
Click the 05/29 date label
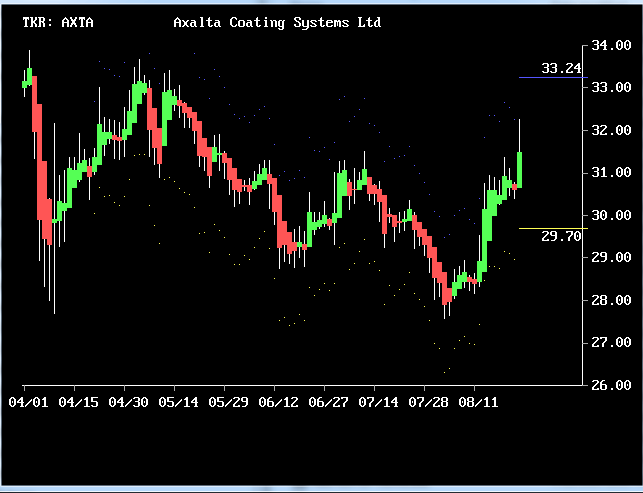point(228,402)
